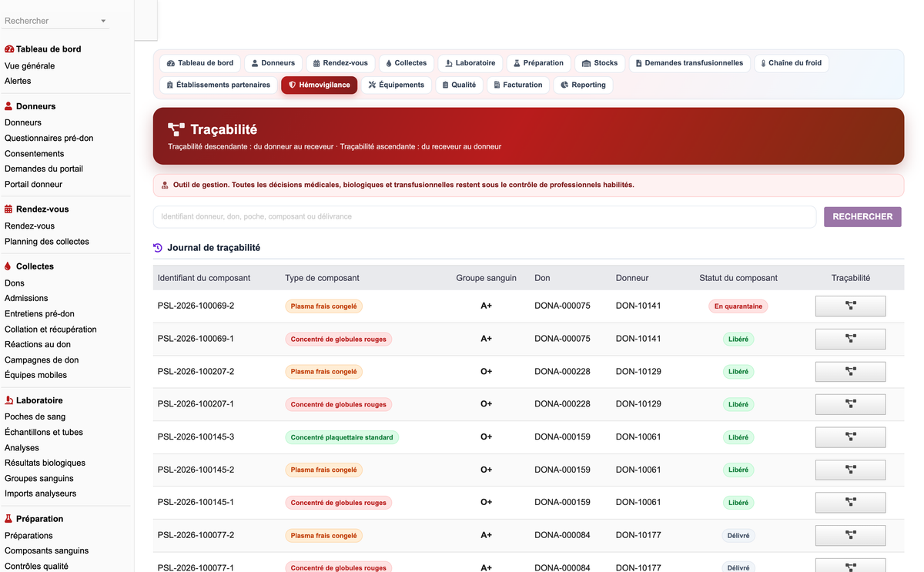Open Alertes in sidebar

(x=18, y=81)
